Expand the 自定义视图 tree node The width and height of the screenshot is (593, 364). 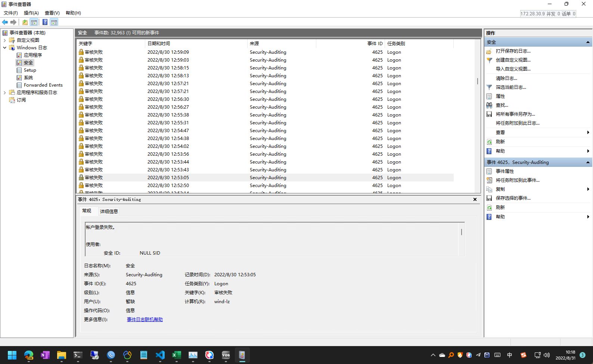4,40
